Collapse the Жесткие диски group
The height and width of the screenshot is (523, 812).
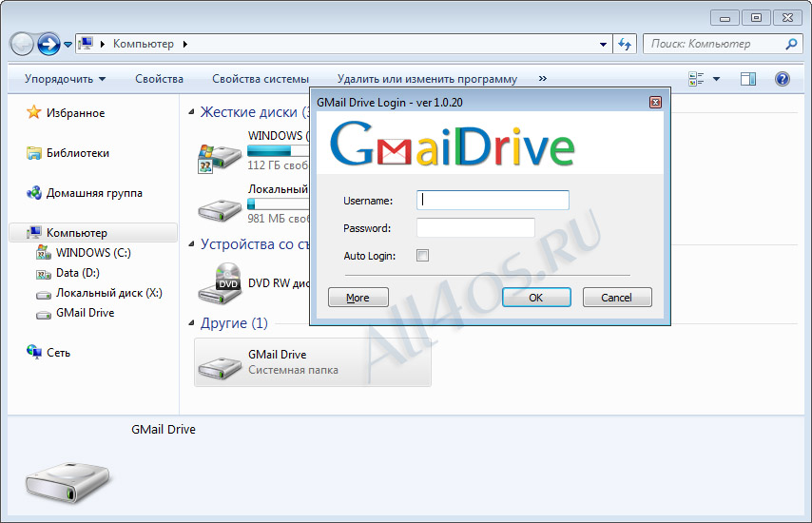coord(191,112)
